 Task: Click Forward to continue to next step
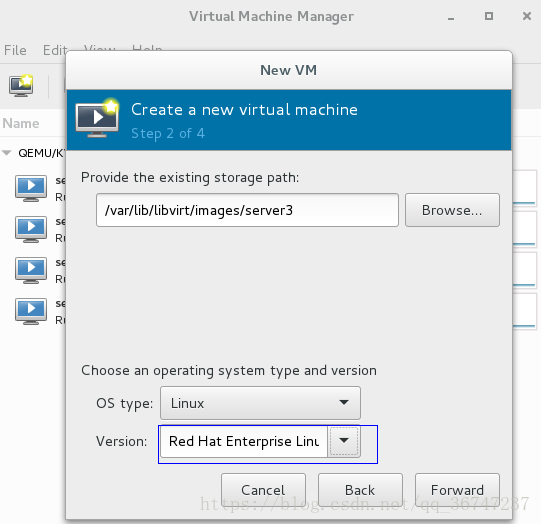click(457, 490)
